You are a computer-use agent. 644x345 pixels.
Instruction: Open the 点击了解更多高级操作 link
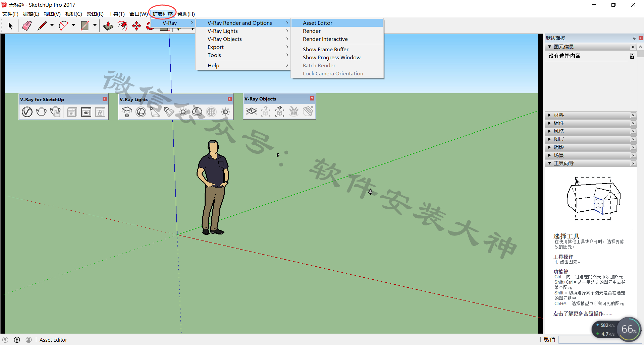(x=583, y=314)
